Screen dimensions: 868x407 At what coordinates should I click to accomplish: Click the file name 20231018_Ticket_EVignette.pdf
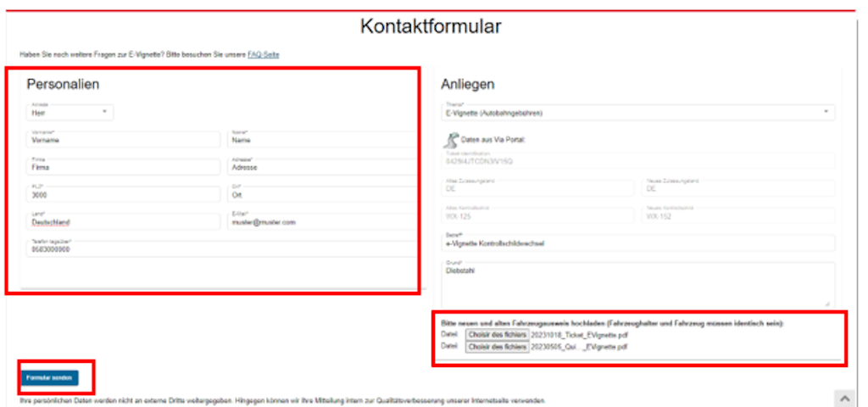[580, 335]
